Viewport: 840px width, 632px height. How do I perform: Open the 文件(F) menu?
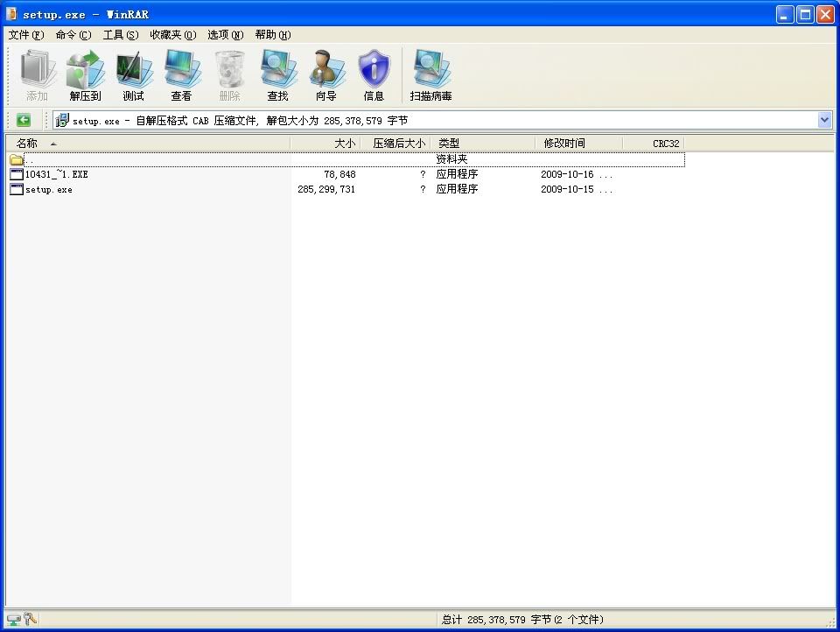pos(25,35)
